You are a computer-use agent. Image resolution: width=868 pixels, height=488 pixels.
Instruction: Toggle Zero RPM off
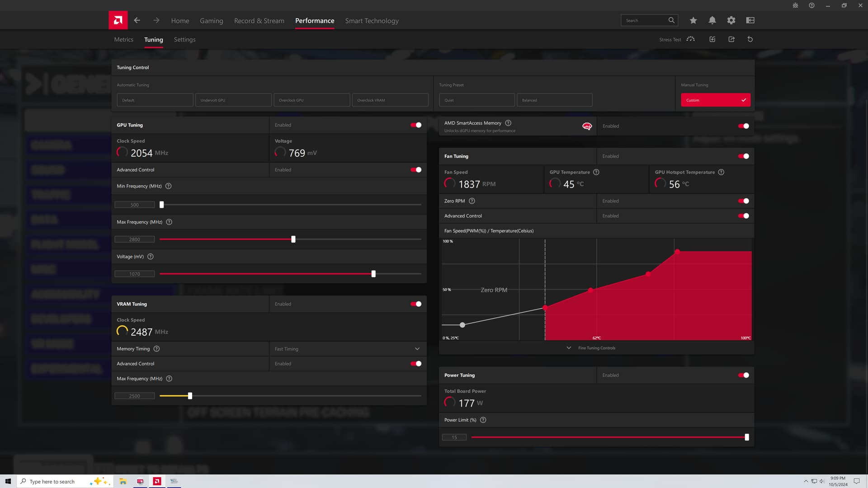click(743, 201)
